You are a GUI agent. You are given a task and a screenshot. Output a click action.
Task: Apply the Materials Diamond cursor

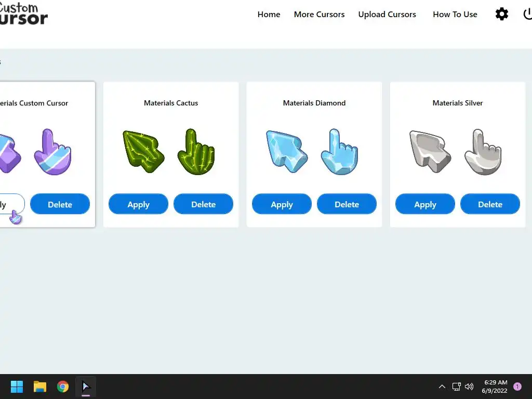pyautogui.click(x=282, y=204)
